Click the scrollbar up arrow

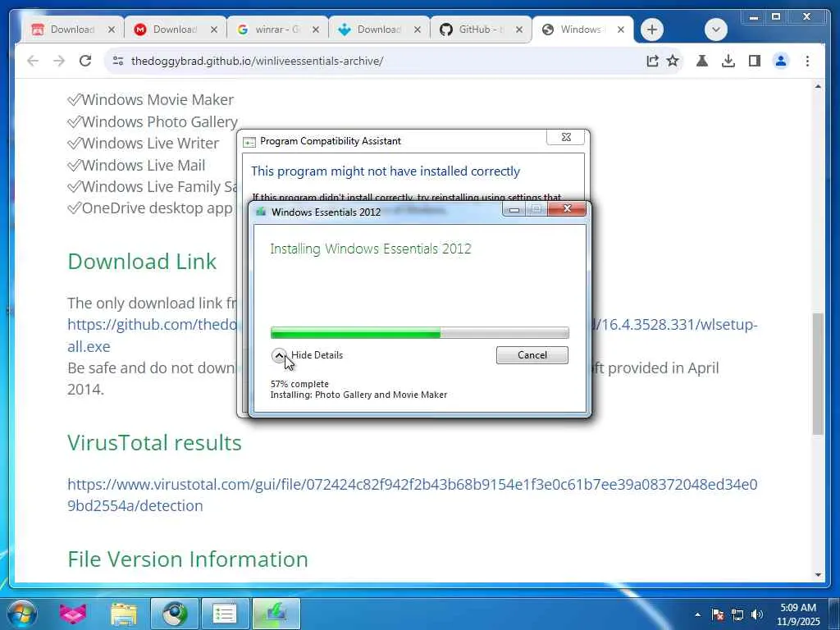point(818,86)
